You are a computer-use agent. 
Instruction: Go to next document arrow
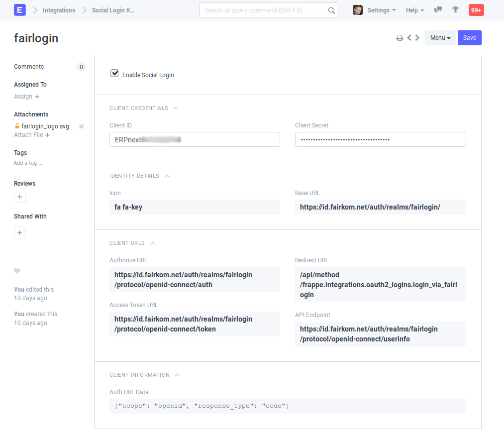pyautogui.click(x=417, y=38)
